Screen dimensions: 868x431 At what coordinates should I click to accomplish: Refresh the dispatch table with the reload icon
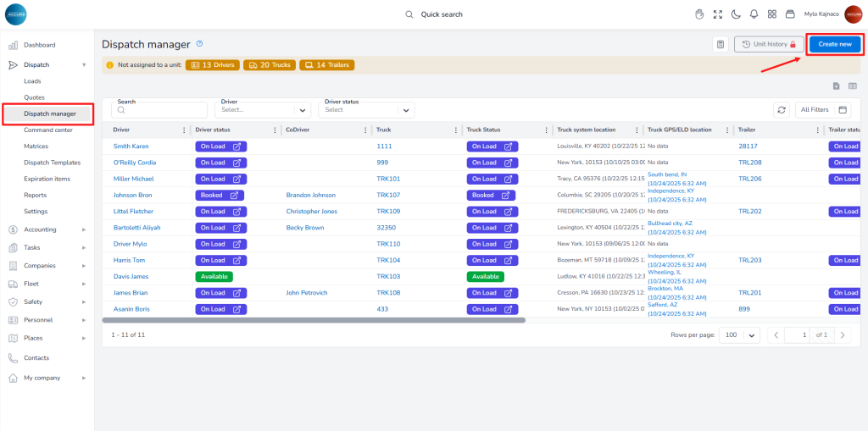782,109
